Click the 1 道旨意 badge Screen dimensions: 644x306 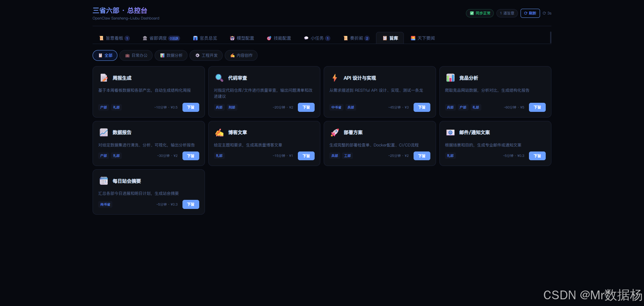click(x=507, y=13)
